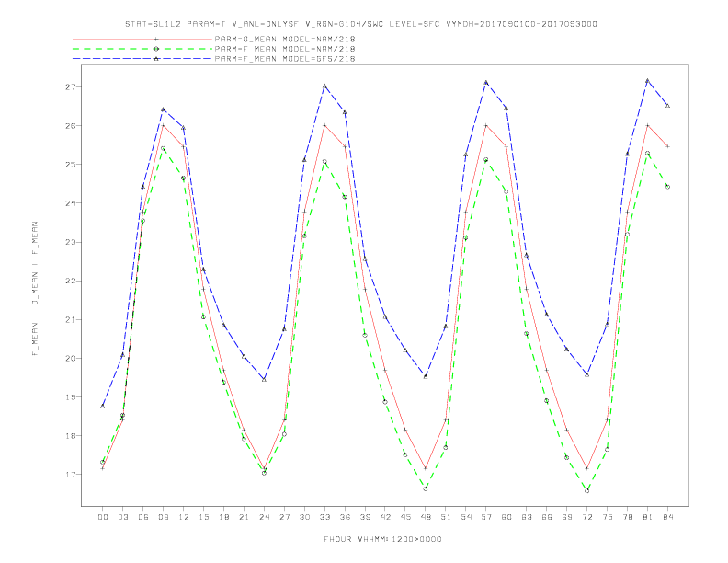Click the blue GFS triangle marker at hour 72
The image size is (728, 563).
[x=586, y=374]
